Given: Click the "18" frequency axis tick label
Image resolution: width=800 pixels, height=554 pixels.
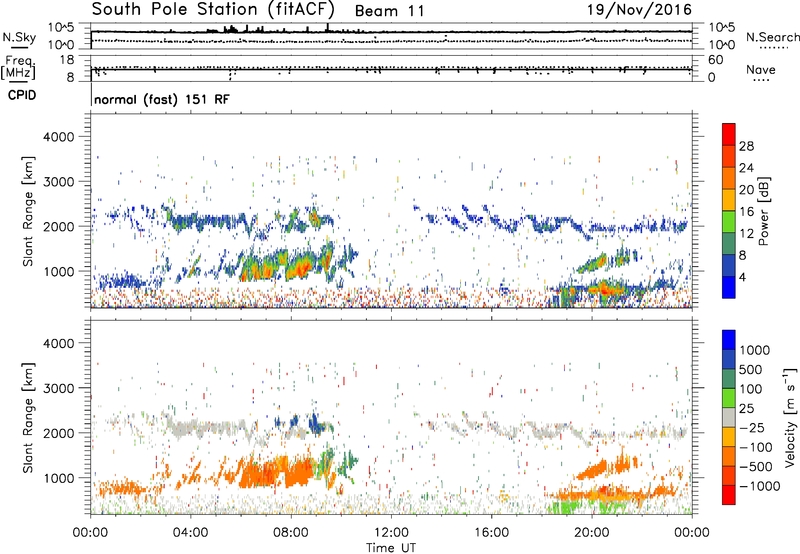Looking at the screenshot, I should (x=67, y=60).
